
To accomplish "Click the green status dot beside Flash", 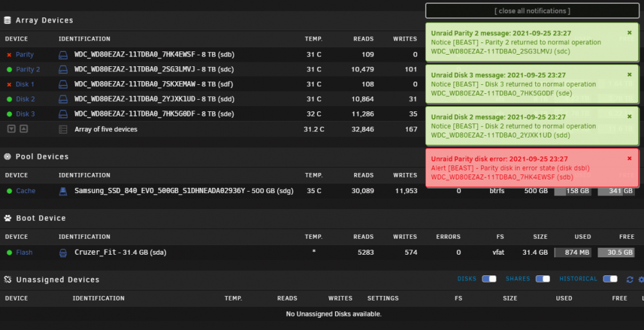I will (9, 252).
